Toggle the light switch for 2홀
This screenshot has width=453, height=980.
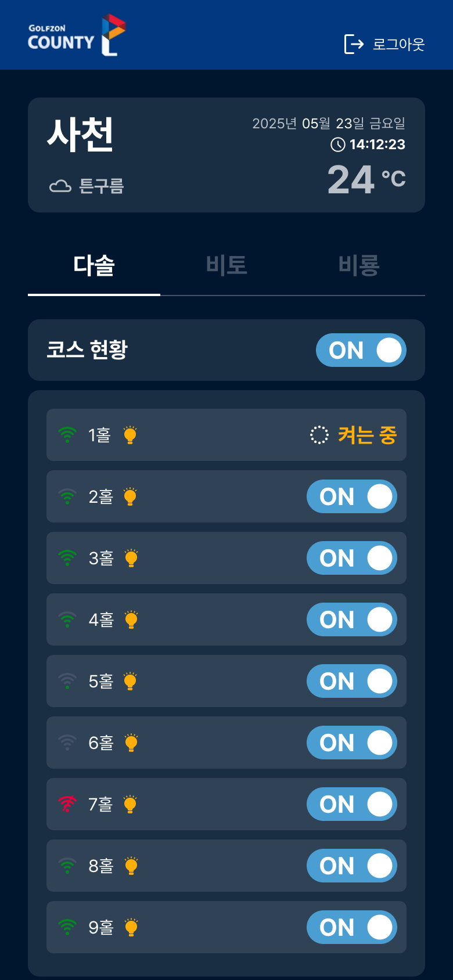tap(351, 496)
